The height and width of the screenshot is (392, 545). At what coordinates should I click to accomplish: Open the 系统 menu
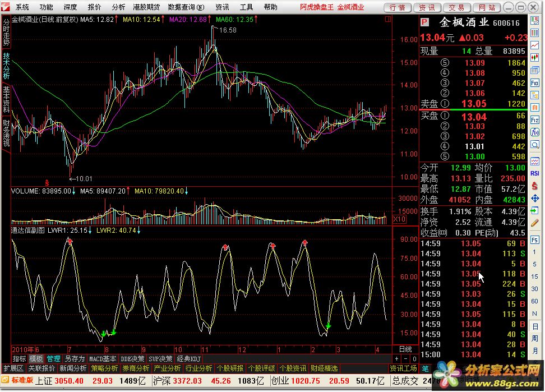(22, 7)
